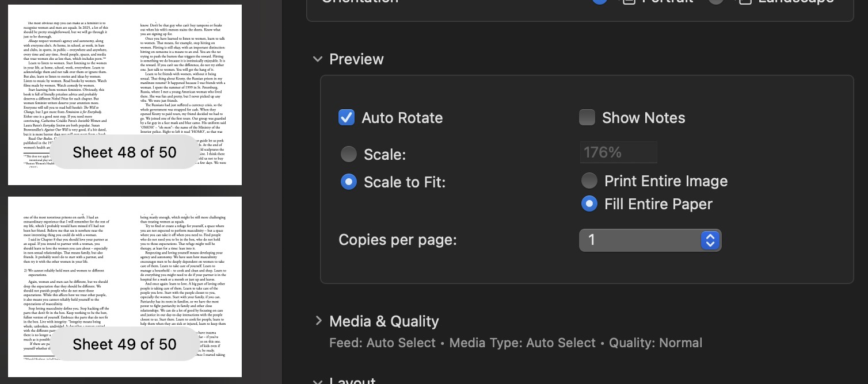Expand the Layout section
Image resolution: width=868 pixels, height=384 pixels.
(317, 381)
